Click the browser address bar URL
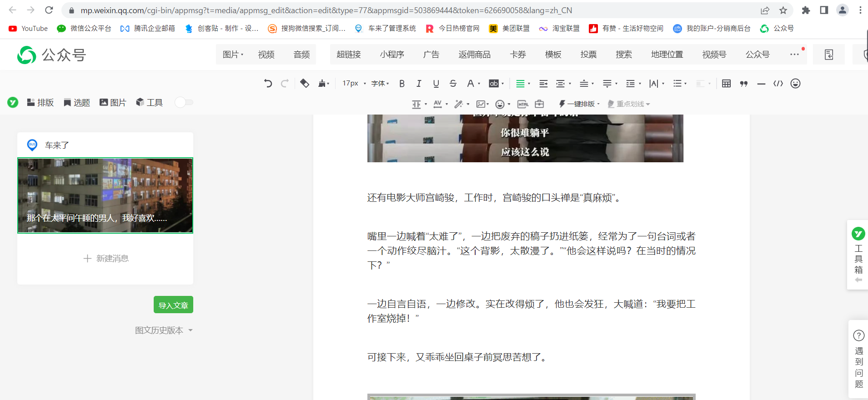 [326, 10]
